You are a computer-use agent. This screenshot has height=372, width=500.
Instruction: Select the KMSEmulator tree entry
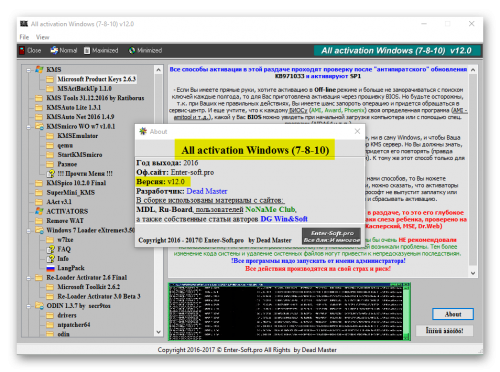77,136
